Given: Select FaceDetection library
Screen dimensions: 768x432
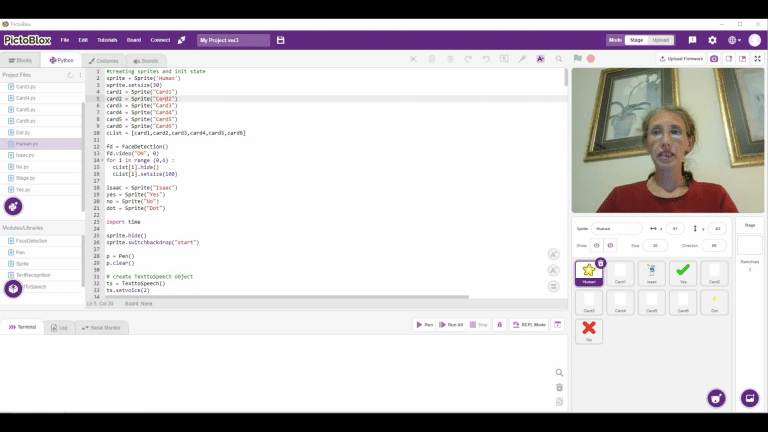Looking at the screenshot, I should tap(41, 241).
